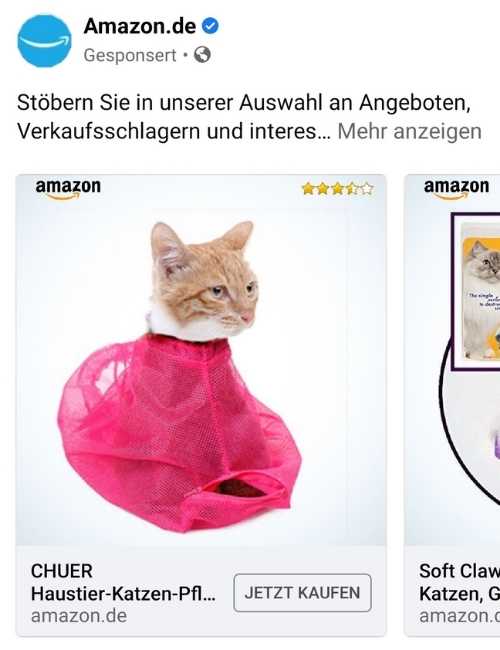
Task: Click the sponsored post description text
Action: 249,117
